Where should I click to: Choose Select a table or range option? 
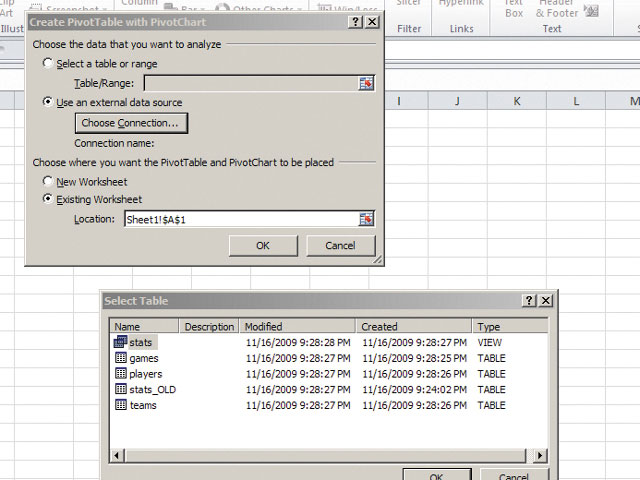(48, 64)
